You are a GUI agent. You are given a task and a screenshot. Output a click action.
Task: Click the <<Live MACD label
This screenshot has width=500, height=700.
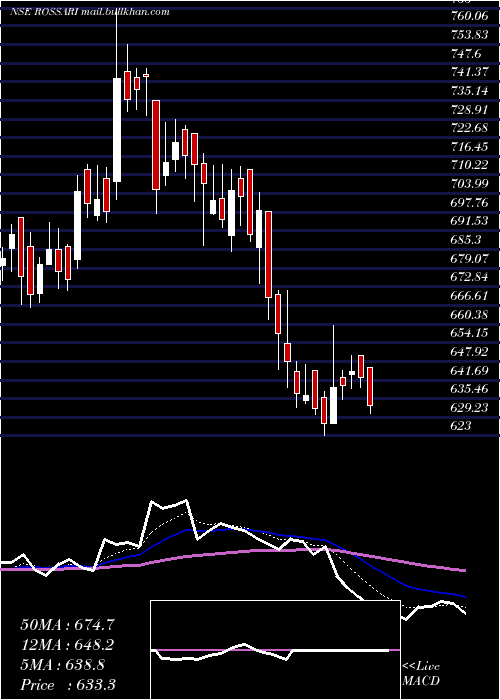coord(421,674)
